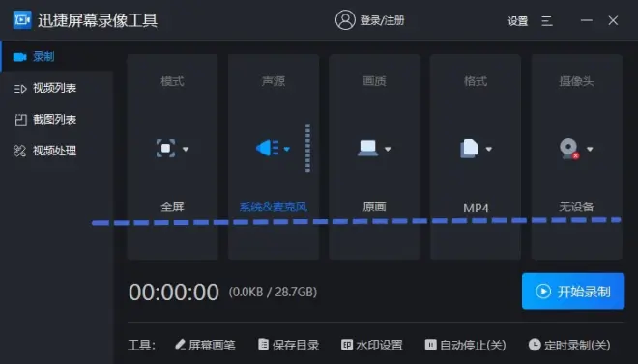Click the (0.0KB / 28.7GB) storage text
The width and height of the screenshot is (638, 364).
(273, 293)
